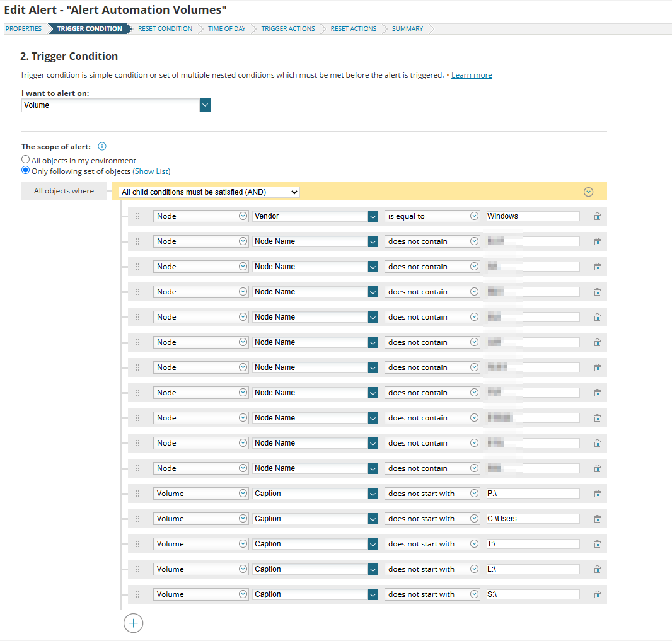672x641 pixels.
Task: Switch to the Trigger Actions step
Action: click(288, 29)
